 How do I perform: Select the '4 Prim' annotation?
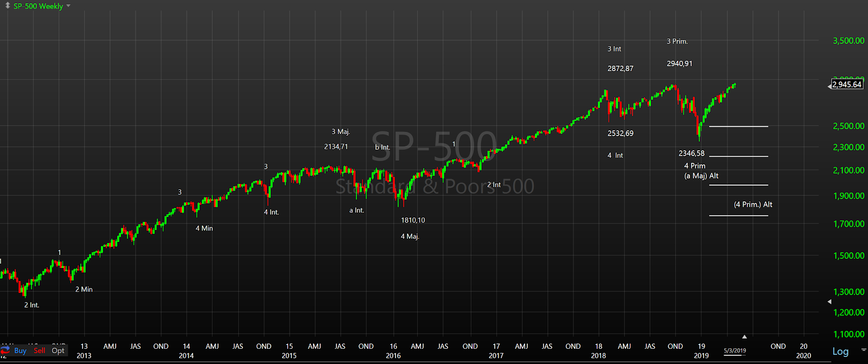(x=695, y=166)
